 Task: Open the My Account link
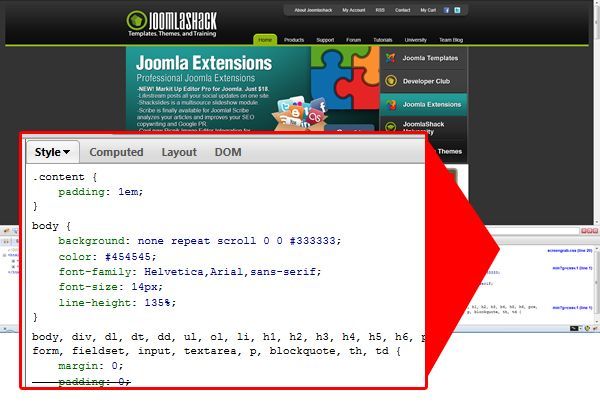pyautogui.click(x=354, y=10)
